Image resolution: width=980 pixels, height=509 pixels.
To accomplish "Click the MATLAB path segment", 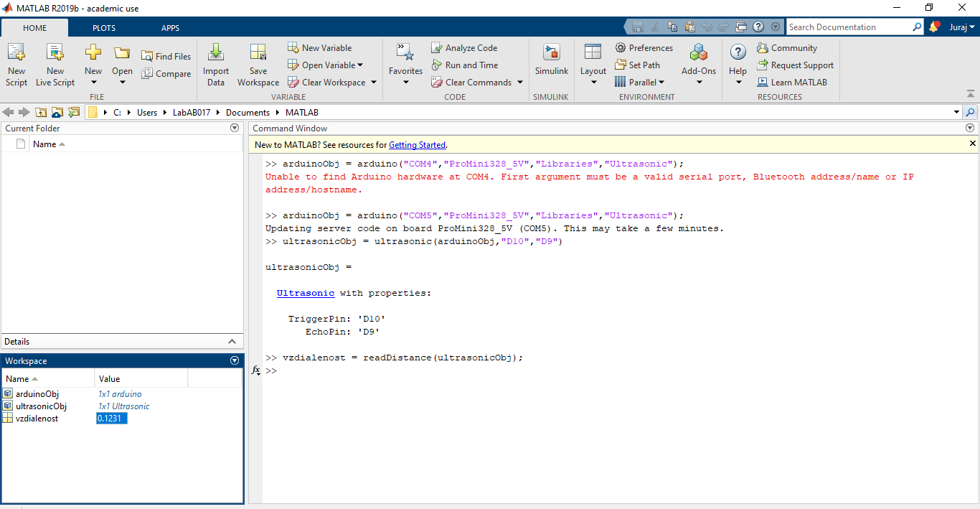I will 302,113.
